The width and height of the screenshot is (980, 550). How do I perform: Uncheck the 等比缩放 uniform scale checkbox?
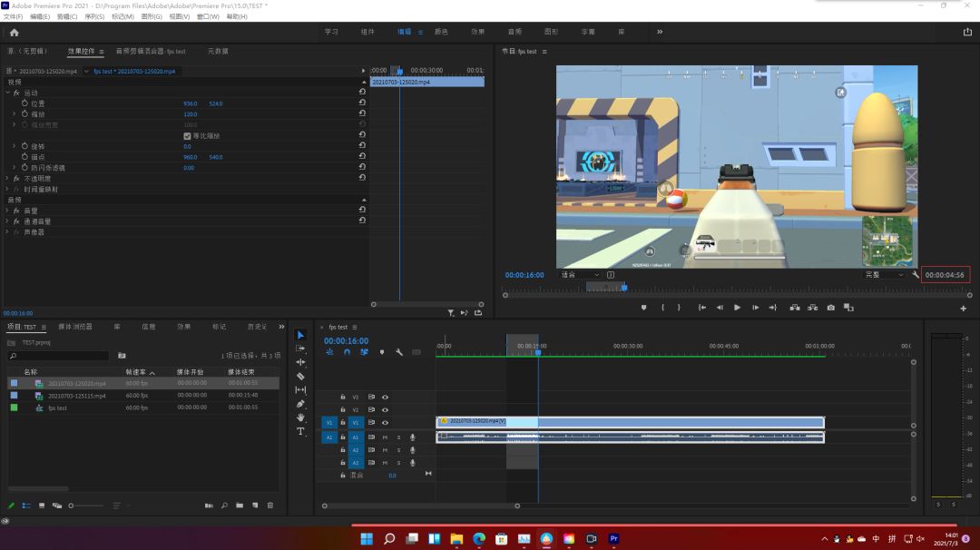pos(188,136)
